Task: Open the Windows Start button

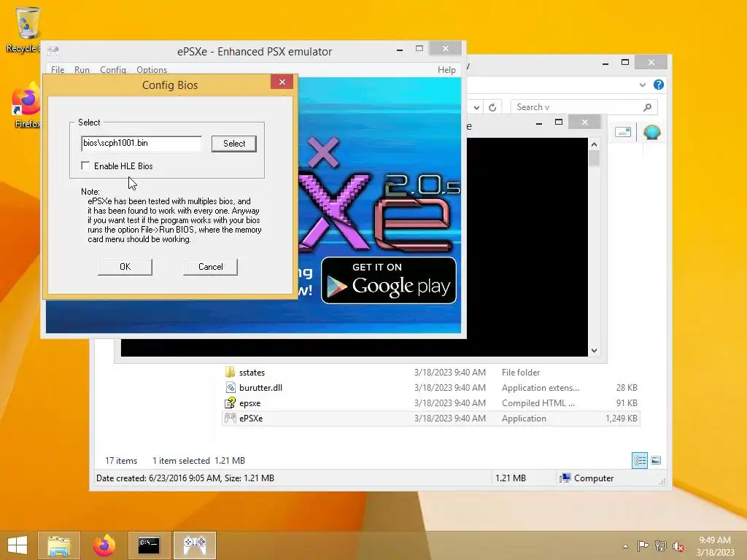Action: point(18,545)
